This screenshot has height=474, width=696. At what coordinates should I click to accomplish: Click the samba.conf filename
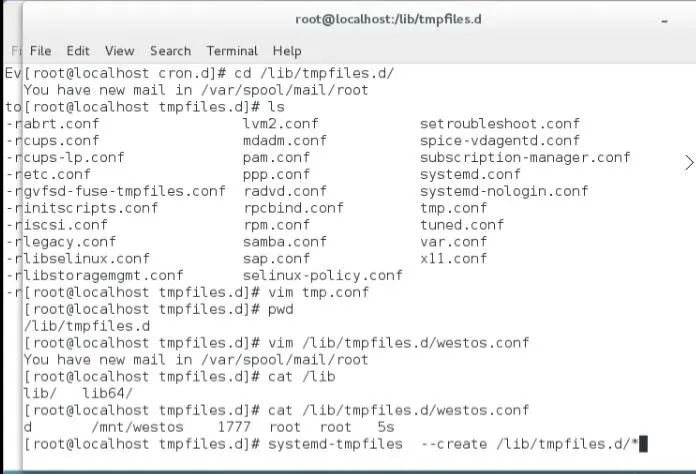click(285, 241)
